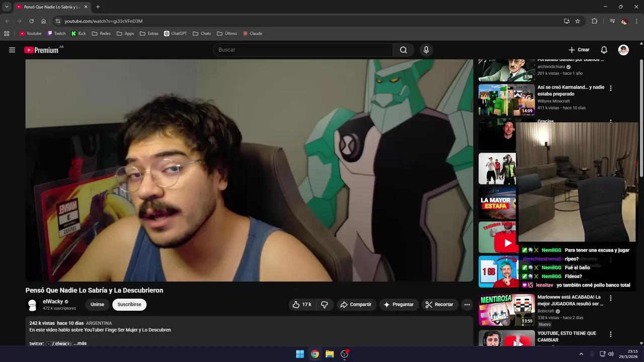644x362 pixels.
Task: Open the OBS-like app icon with red badge on taskbar
Action: [x=345, y=354]
